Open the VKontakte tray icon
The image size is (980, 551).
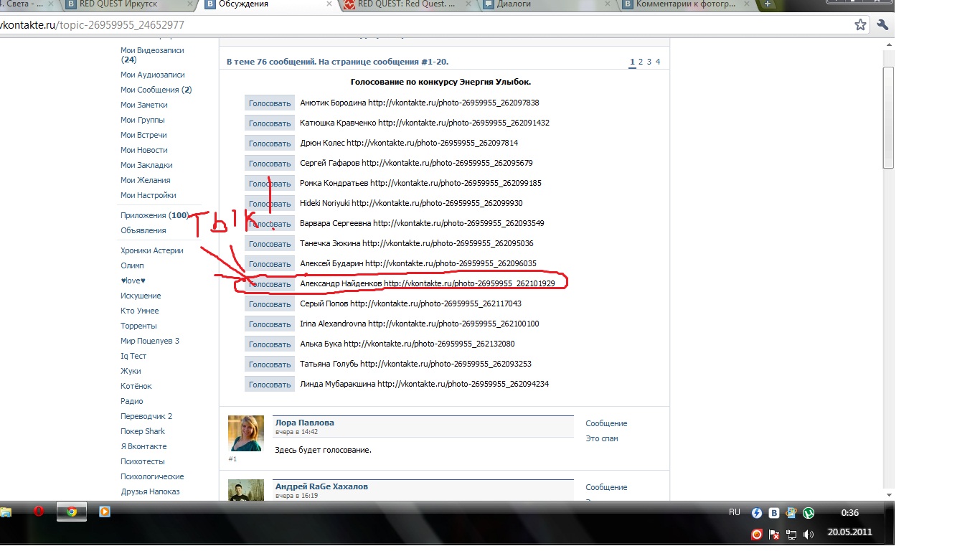(774, 513)
